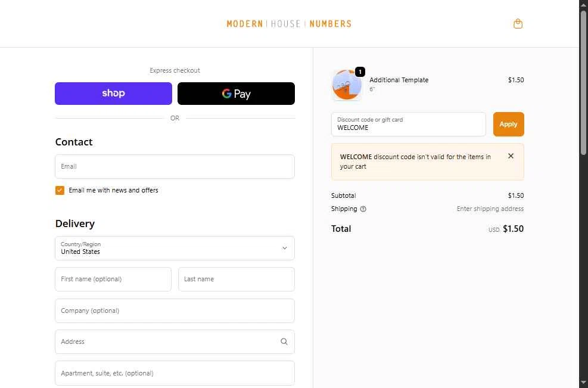Check out with Shop Pay
The image size is (588, 388).
pyautogui.click(x=113, y=94)
